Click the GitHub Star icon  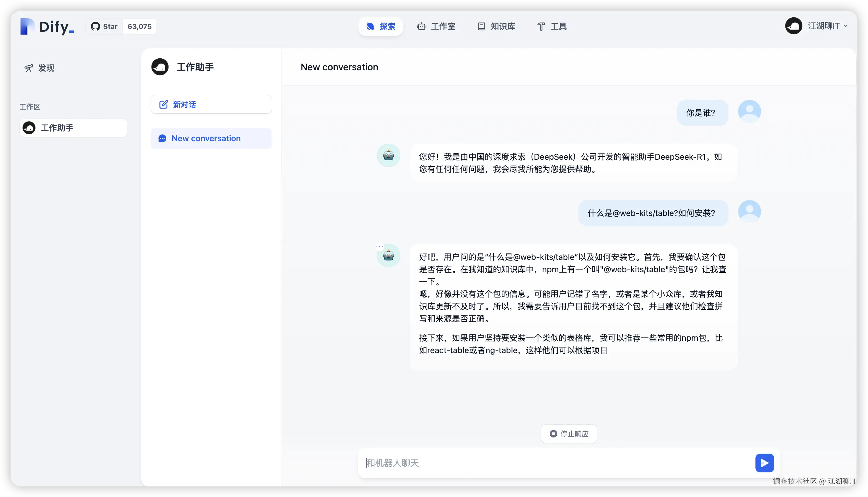tap(96, 27)
